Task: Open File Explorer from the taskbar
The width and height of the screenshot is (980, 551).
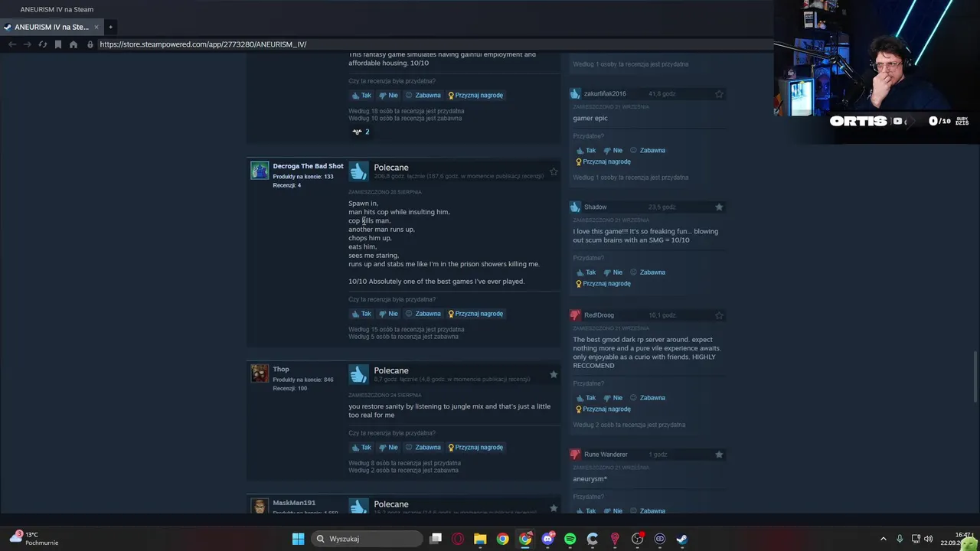Action: coord(480,539)
